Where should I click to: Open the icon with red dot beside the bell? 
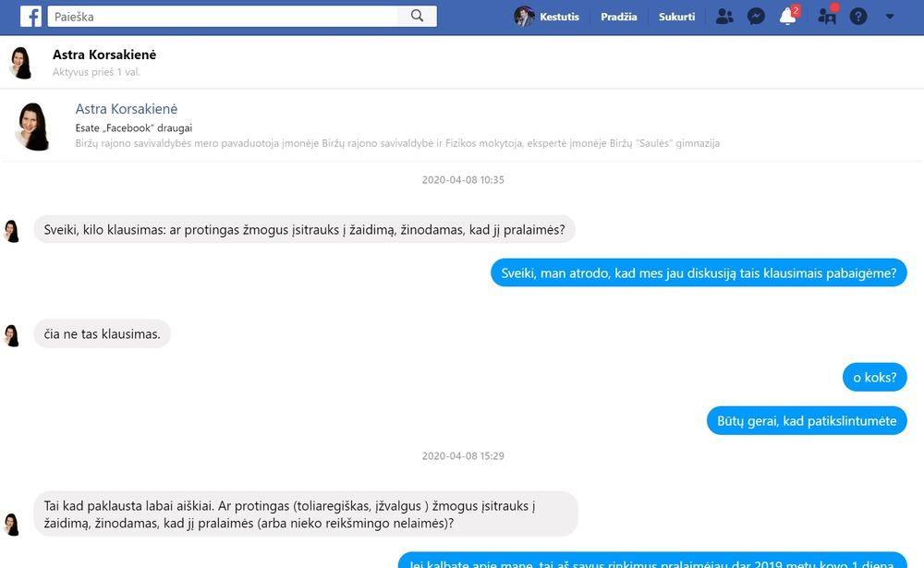coord(827,17)
